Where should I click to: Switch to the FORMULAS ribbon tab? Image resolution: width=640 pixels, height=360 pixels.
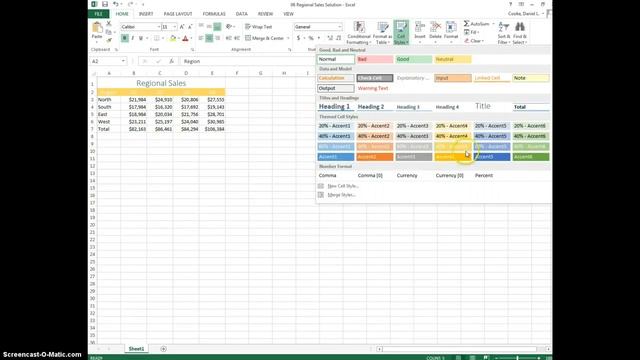214,14
